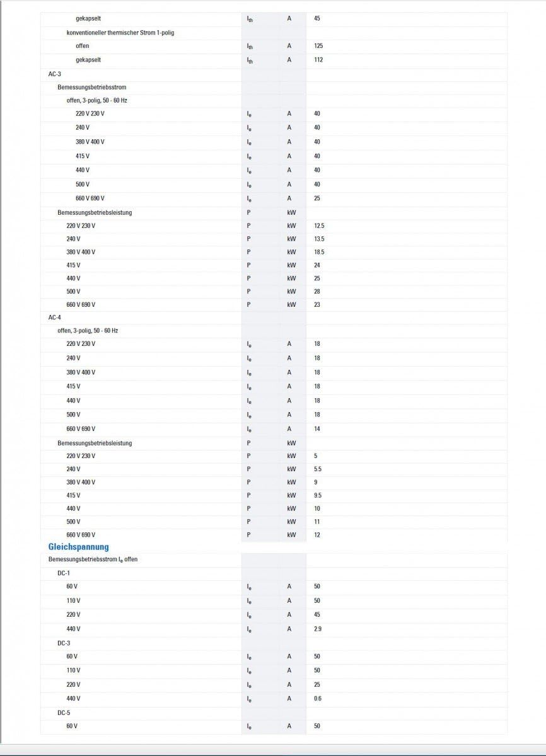
Task: Click the DC-3 subsection label
Action: [64, 643]
